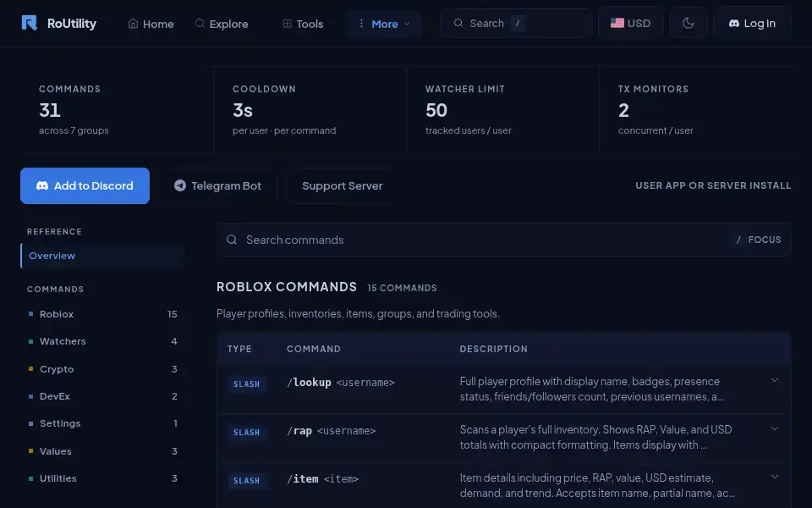Click the WATCHER LIMIT 50 stat card
The height and width of the screenshot is (508, 812).
(x=502, y=110)
